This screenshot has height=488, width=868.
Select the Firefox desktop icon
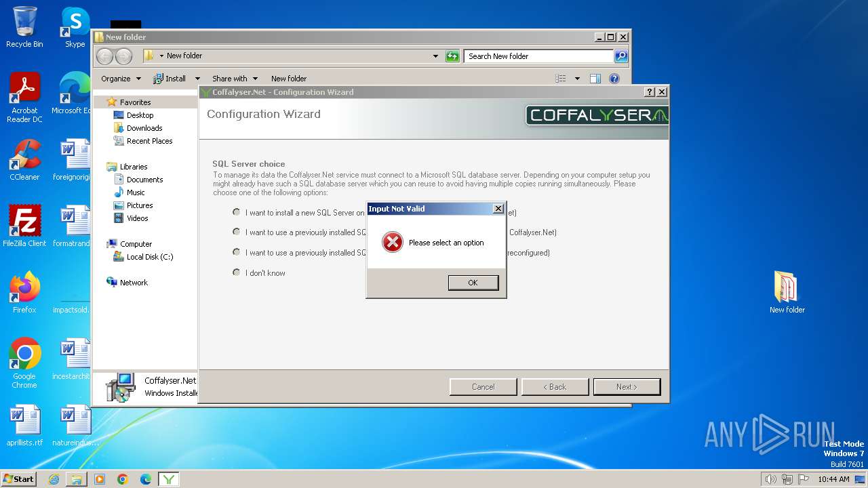click(x=24, y=293)
